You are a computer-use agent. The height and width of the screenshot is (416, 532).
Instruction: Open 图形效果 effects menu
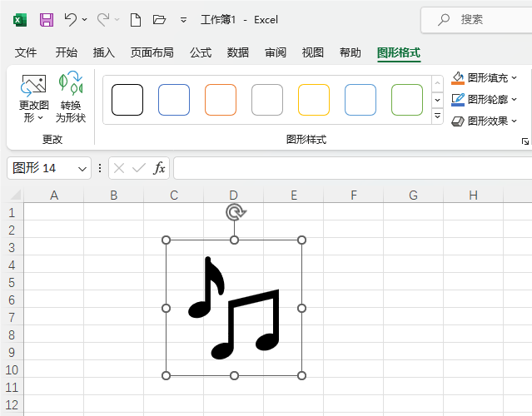tap(484, 121)
